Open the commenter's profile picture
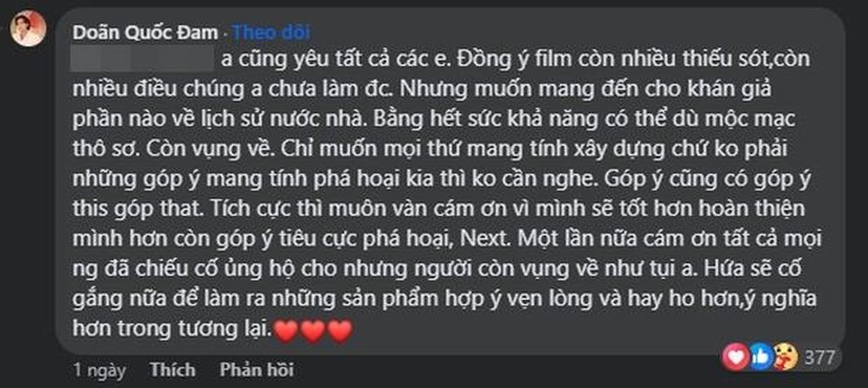 pos(29,28)
